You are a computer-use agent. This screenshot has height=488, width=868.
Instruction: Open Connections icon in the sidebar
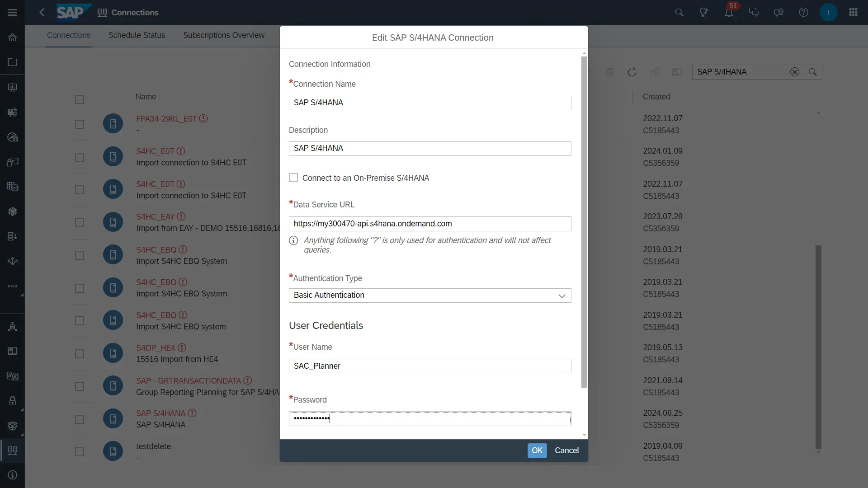12,450
